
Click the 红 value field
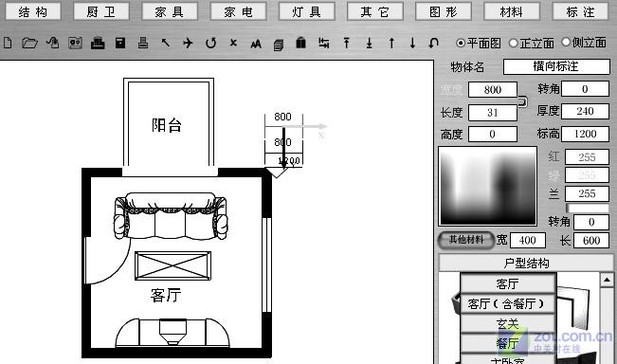click(587, 157)
